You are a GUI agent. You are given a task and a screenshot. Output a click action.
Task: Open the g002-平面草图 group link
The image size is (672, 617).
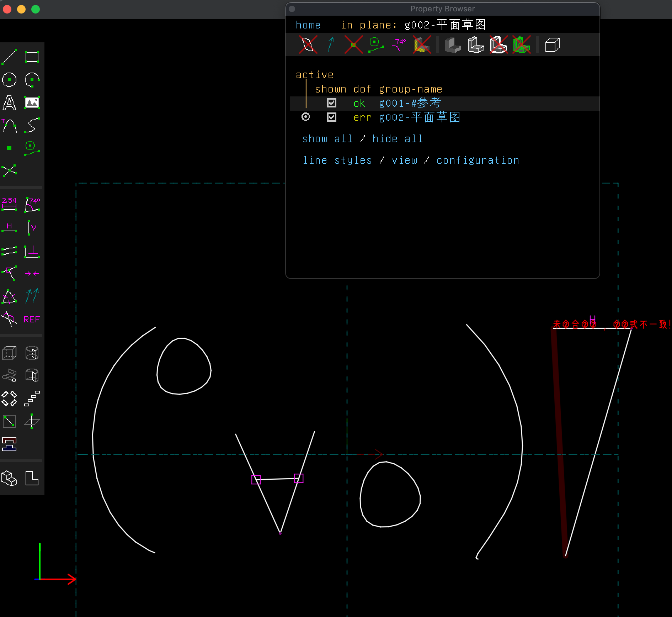coord(420,117)
